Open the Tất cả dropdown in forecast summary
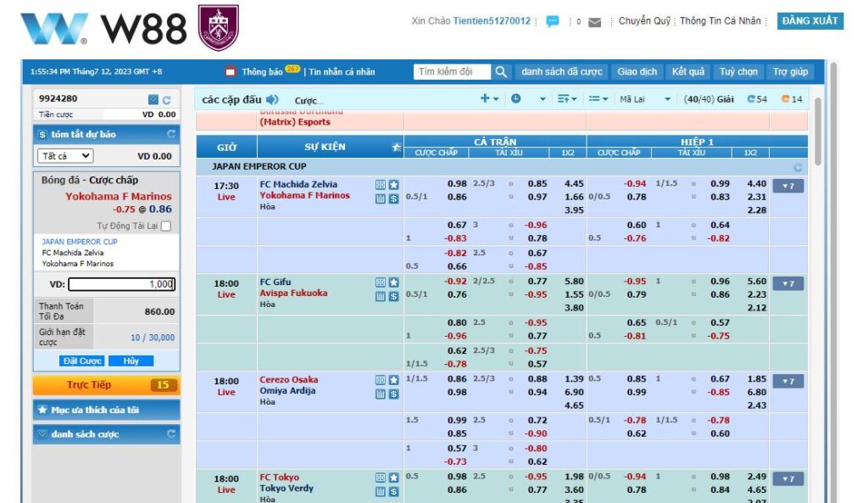Viewport: 868px width, 503px height. [65, 156]
